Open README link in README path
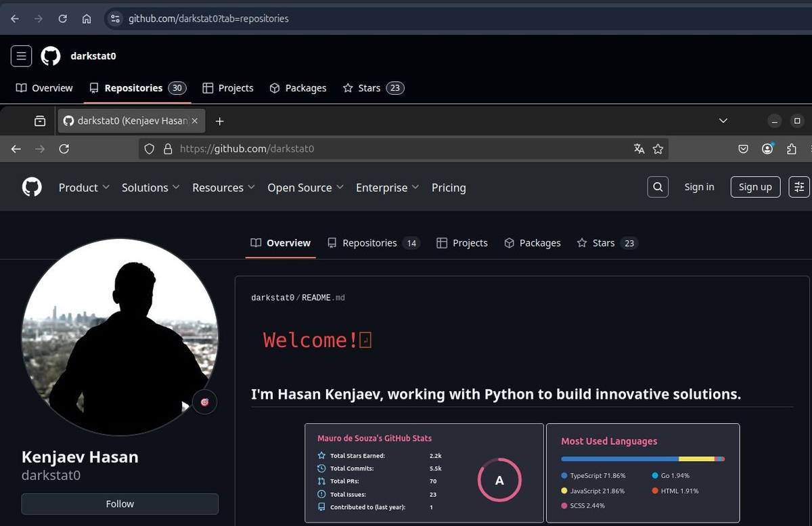812x526 pixels. (317, 298)
